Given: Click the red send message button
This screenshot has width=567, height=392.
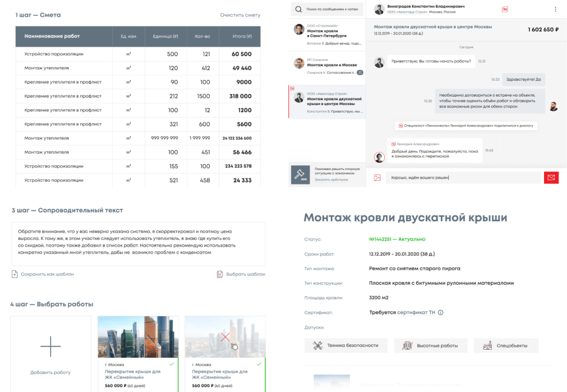Looking at the screenshot, I should point(550,177).
